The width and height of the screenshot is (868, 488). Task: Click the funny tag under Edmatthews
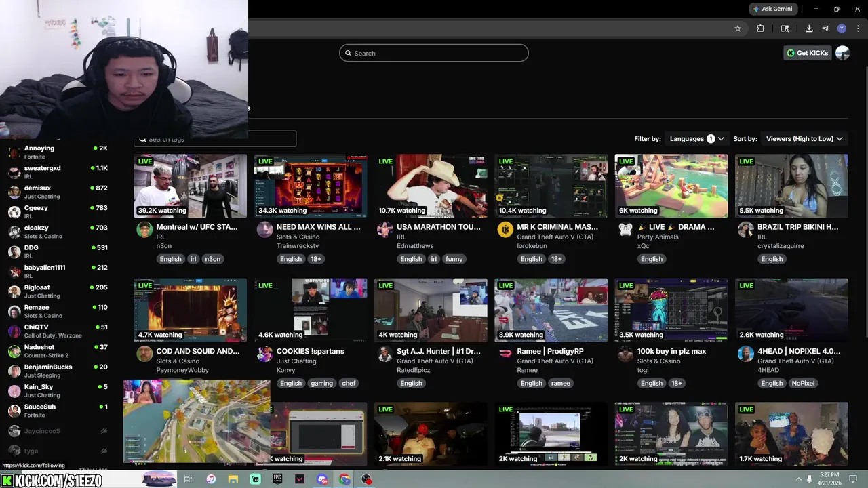454,259
